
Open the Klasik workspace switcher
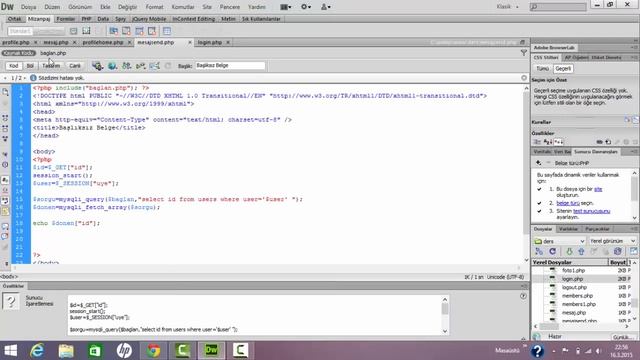click(507, 7)
